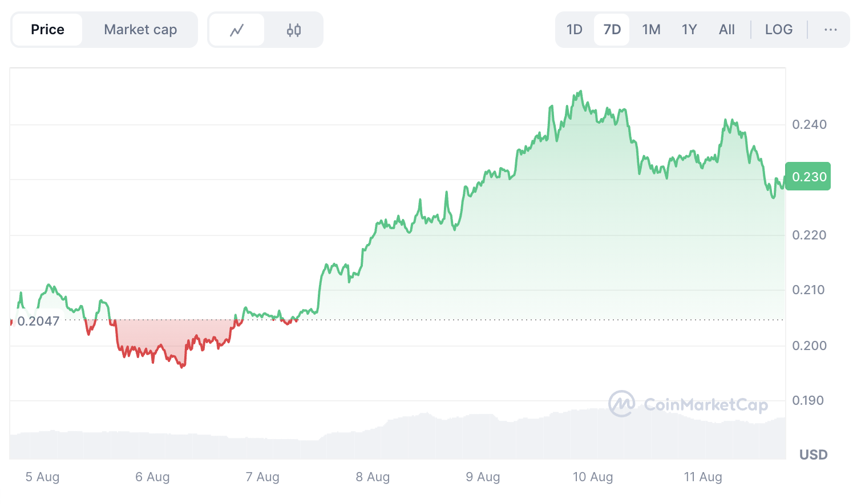The height and width of the screenshot is (504, 857).
Task: Click the 10 Aug date label
Action: coord(593,477)
